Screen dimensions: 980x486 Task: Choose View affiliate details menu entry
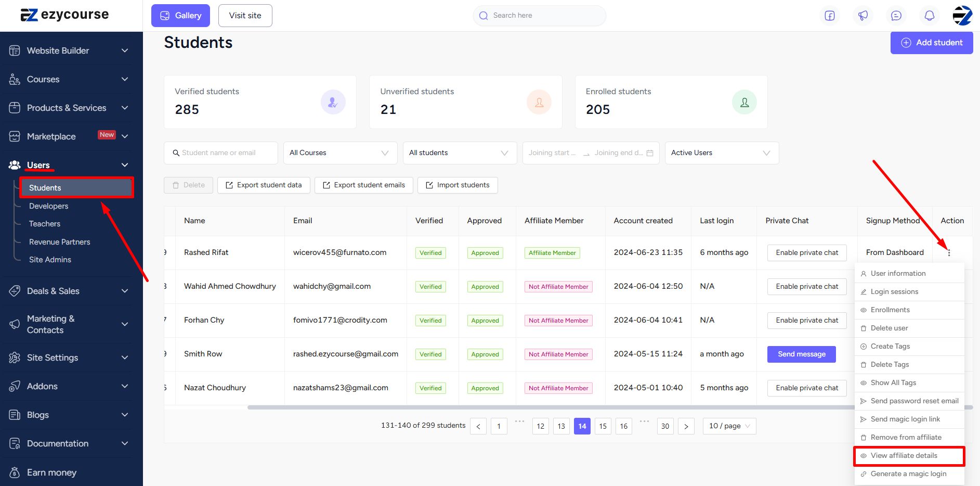pos(909,456)
